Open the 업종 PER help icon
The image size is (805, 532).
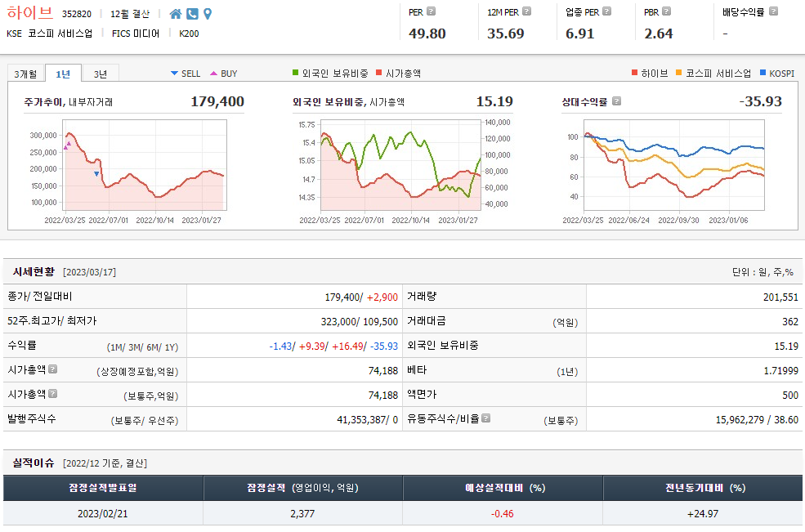tap(607, 11)
